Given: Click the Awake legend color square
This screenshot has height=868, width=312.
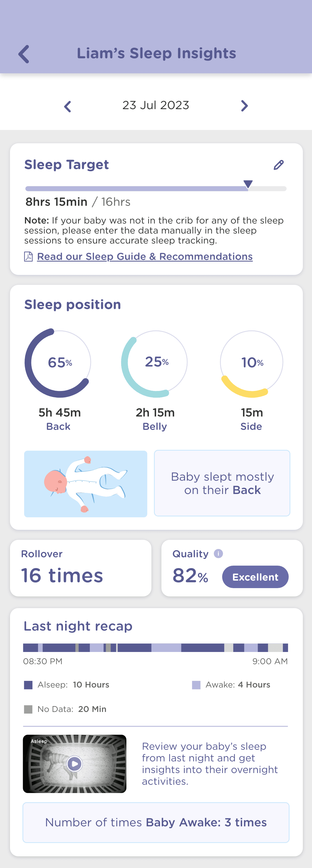Looking at the screenshot, I should tap(196, 685).
